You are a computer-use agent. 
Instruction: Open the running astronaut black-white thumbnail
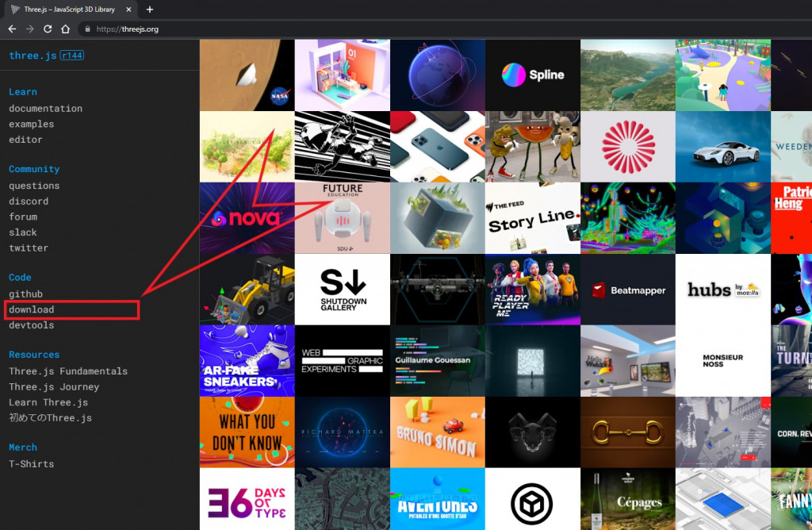(x=343, y=147)
